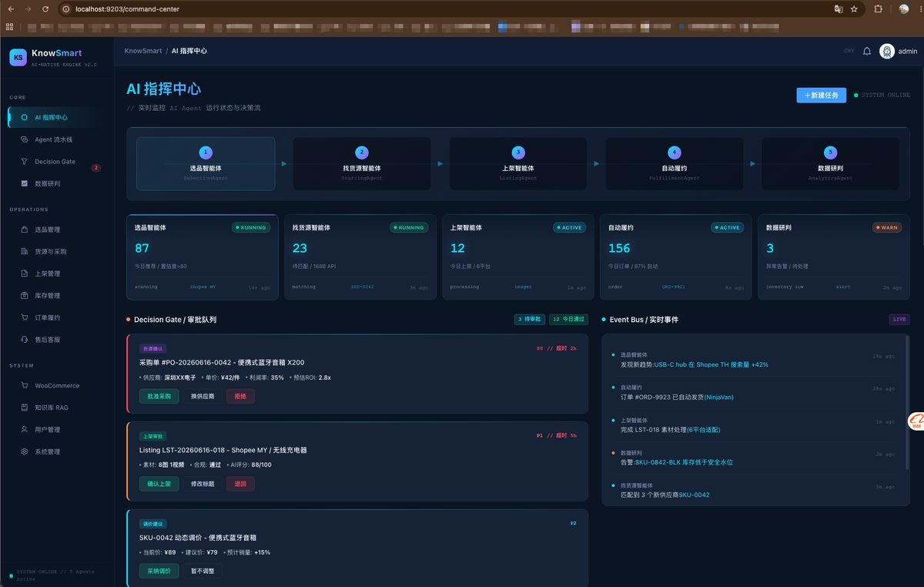Click the browser translate page icon
Viewport: 924px width, 587px height.
(x=839, y=9)
